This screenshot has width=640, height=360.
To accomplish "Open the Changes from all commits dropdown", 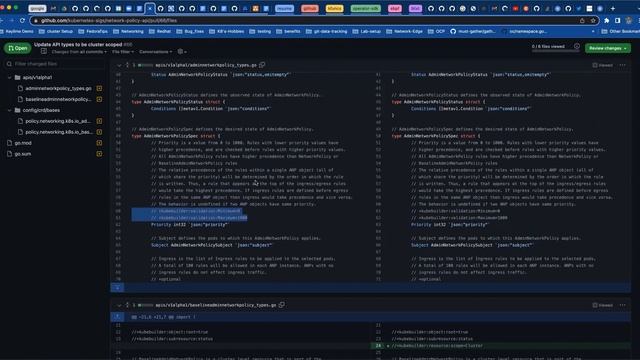I will click(x=79, y=52).
